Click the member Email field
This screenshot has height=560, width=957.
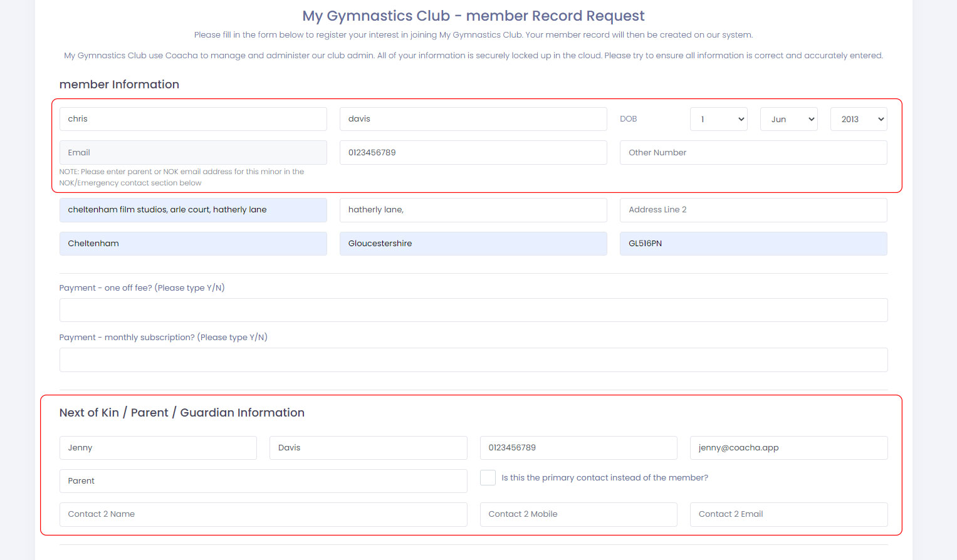tap(193, 153)
